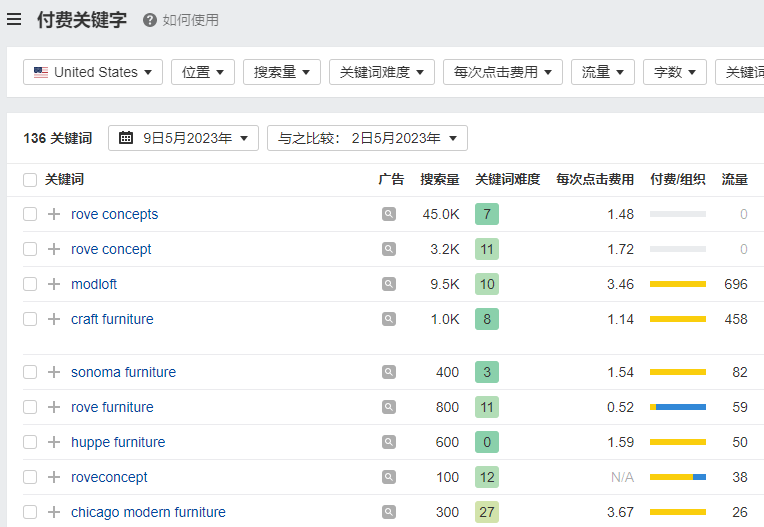The image size is (764, 527).
Task: Click the help question mark icon
Action: coord(150,20)
